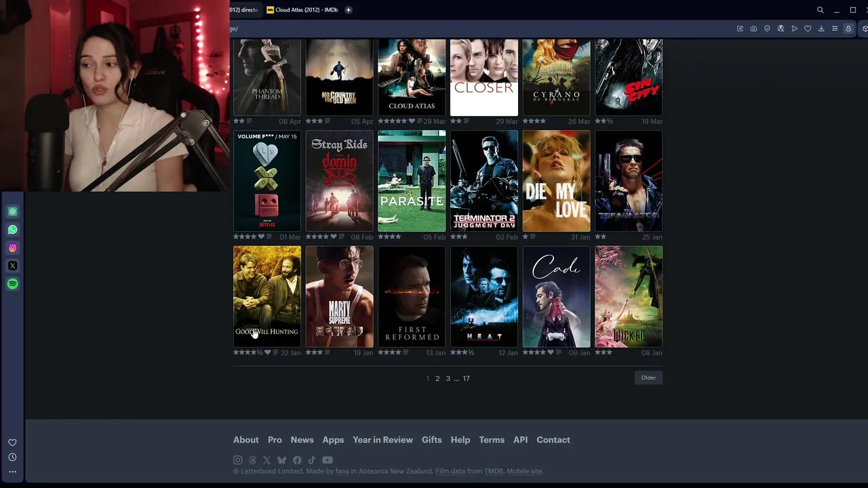Click the browser search magnifier icon
Screen dimensions: 868x488
[821, 10]
